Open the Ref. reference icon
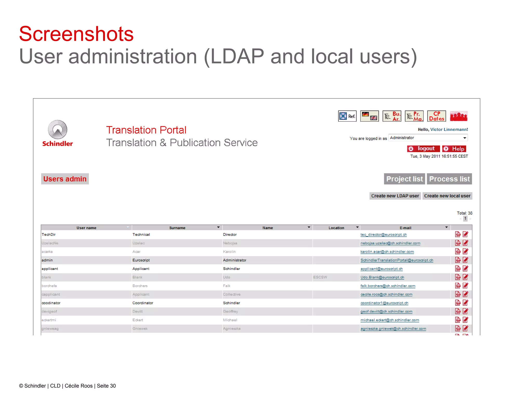This screenshot has width=532, height=399. pyautogui.click(x=347, y=116)
